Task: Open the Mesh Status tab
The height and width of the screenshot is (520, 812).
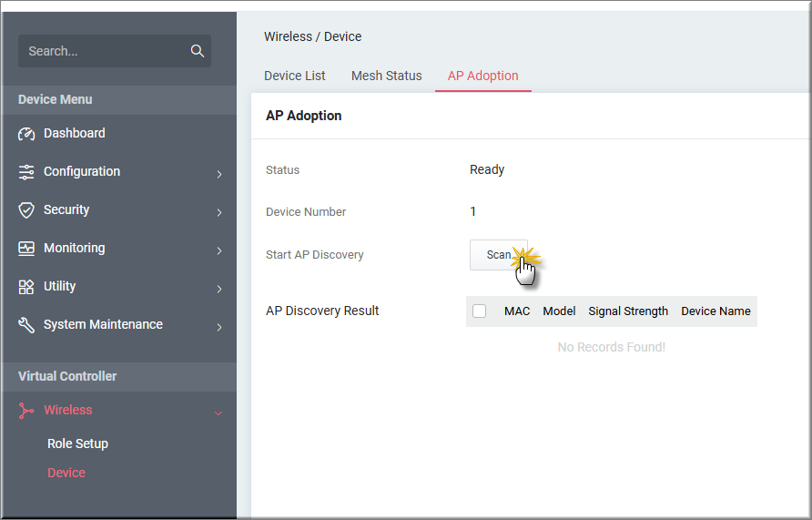Action: click(386, 76)
